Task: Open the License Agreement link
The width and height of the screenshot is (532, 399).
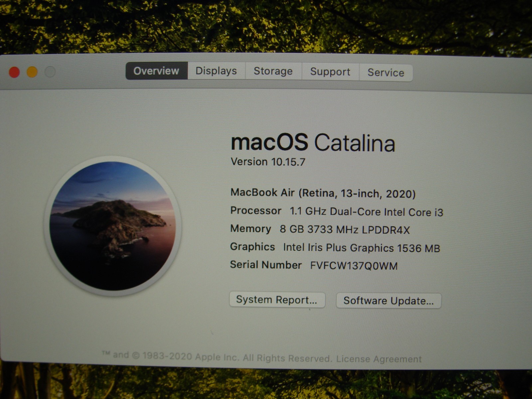Action: (x=379, y=359)
